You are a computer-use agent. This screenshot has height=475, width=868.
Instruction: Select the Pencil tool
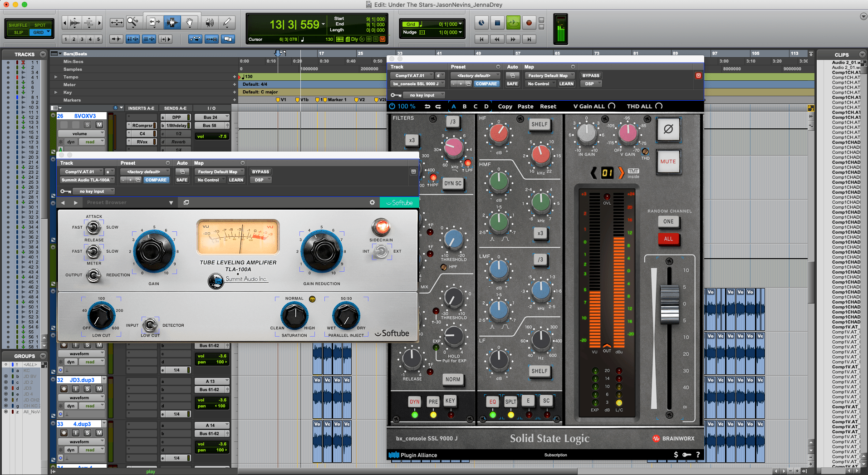[x=227, y=22]
